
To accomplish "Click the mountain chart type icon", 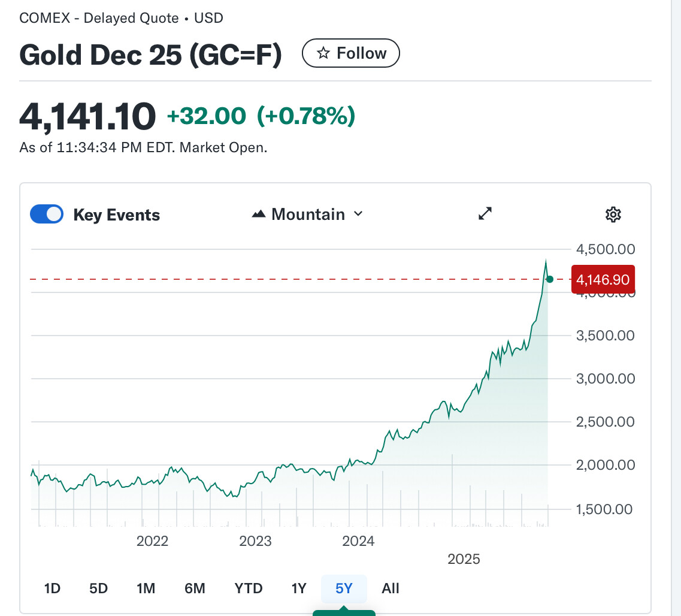I will coord(259,215).
